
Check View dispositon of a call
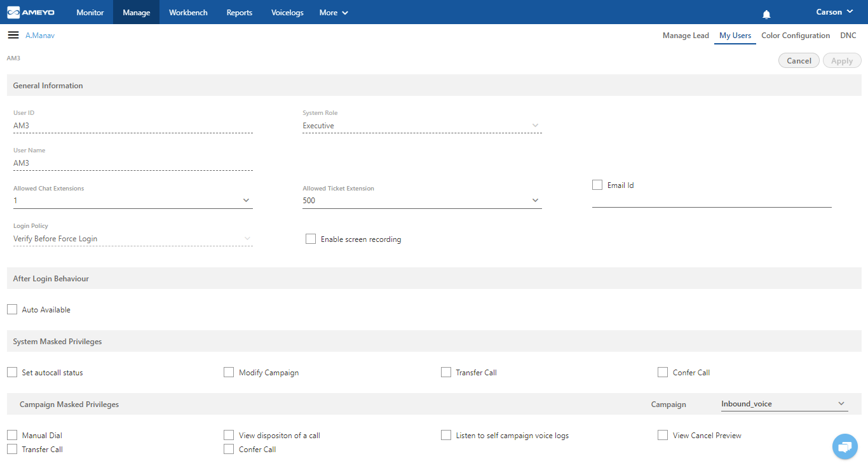coord(229,435)
